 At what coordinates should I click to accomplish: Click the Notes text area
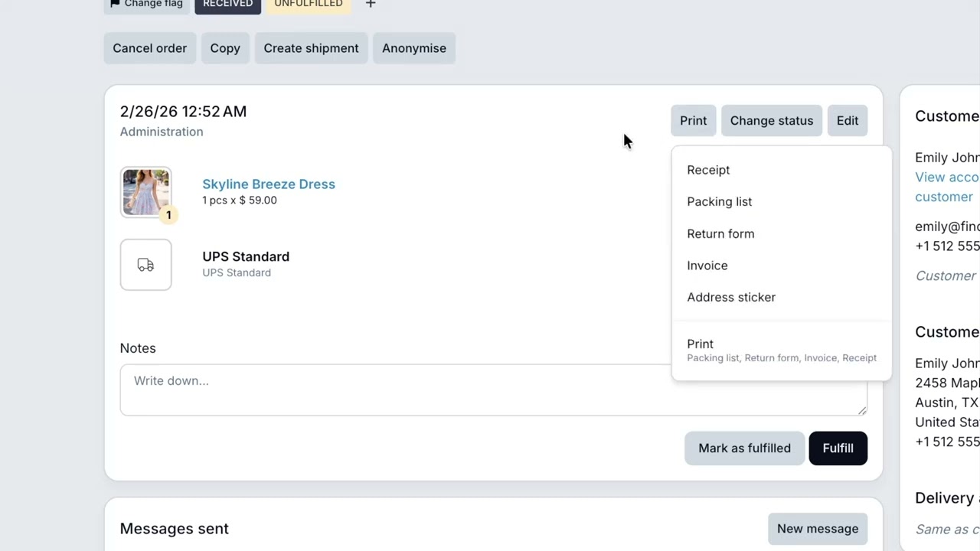(x=493, y=390)
